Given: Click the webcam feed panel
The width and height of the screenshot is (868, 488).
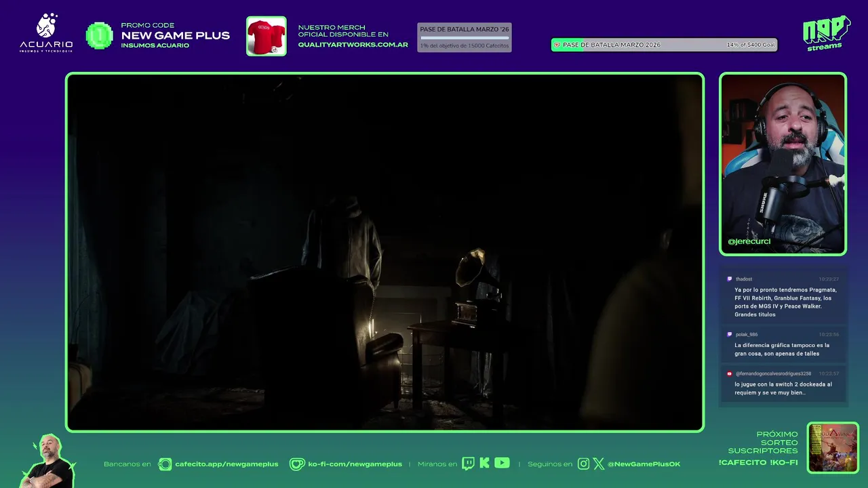Looking at the screenshot, I should [783, 164].
